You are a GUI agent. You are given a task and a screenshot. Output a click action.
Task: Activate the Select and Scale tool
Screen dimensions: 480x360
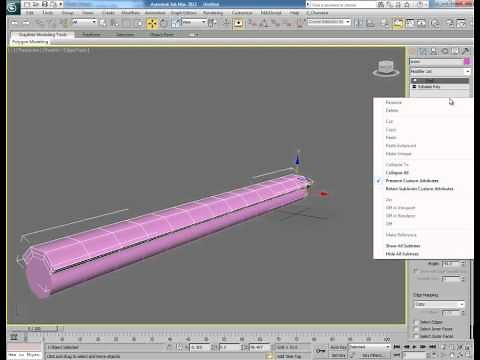176,23
